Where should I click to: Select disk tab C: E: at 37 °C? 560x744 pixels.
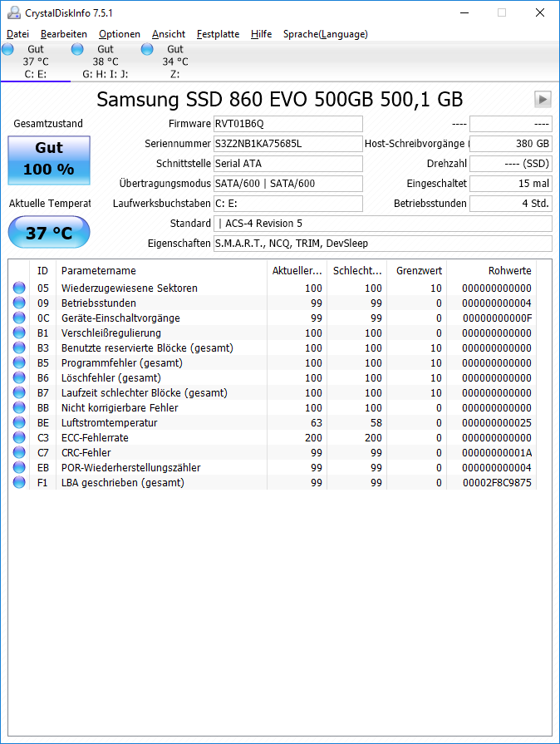(36, 62)
